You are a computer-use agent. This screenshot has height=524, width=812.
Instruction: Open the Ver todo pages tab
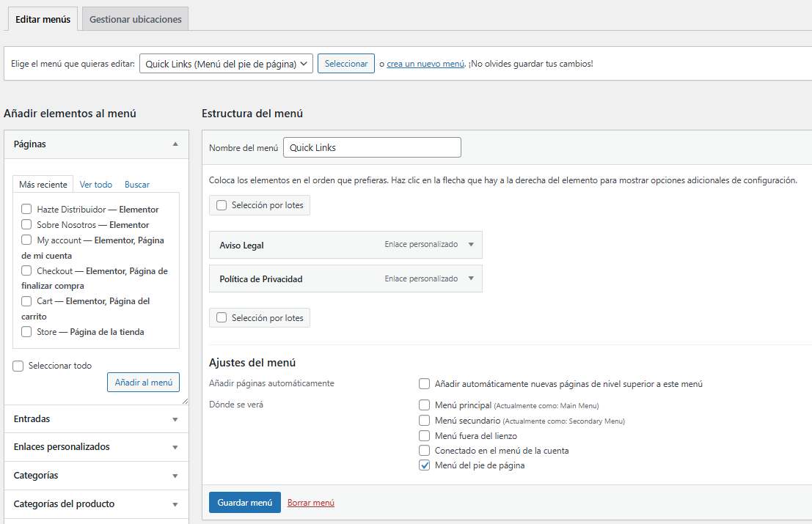(96, 185)
